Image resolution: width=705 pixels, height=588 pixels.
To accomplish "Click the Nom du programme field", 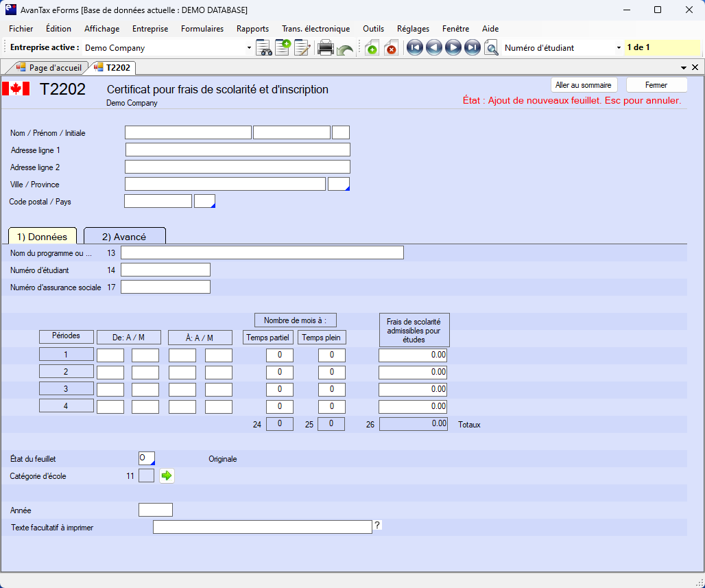I will tap(262, 252).
